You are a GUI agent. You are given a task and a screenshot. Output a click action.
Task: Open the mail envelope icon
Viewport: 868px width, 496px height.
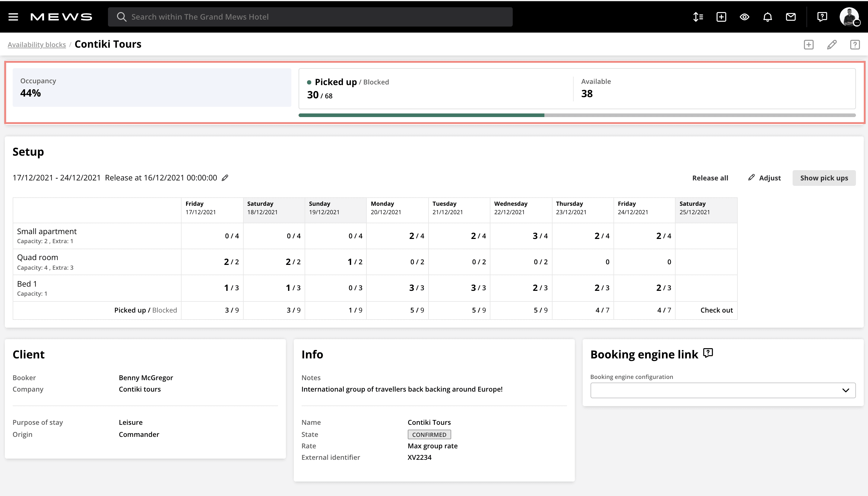point(791,17)
